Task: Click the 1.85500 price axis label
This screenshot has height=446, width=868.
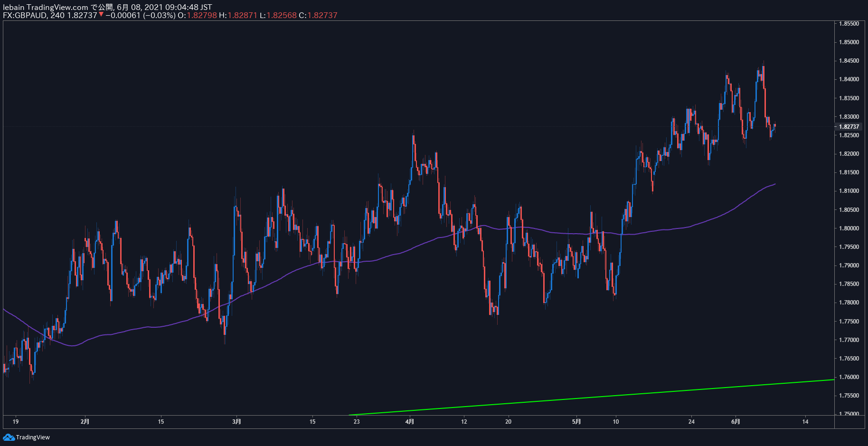Action: point(849,24)
